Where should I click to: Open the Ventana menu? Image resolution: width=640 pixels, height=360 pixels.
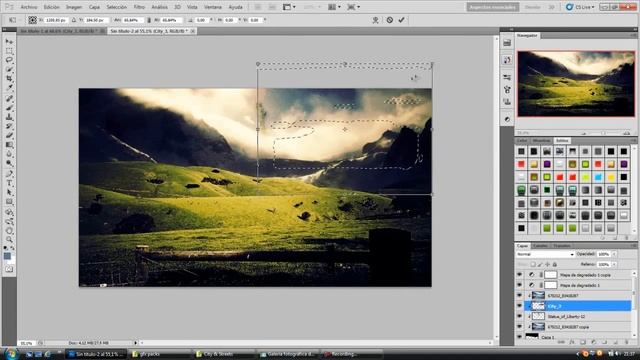point(213,7)
